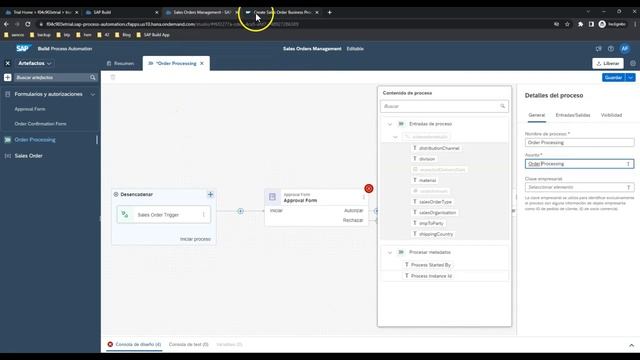The height and width of the screenshot is (360, 640).
Task: Add a trigger with Desencadenar plus icon
Action: 210,195
